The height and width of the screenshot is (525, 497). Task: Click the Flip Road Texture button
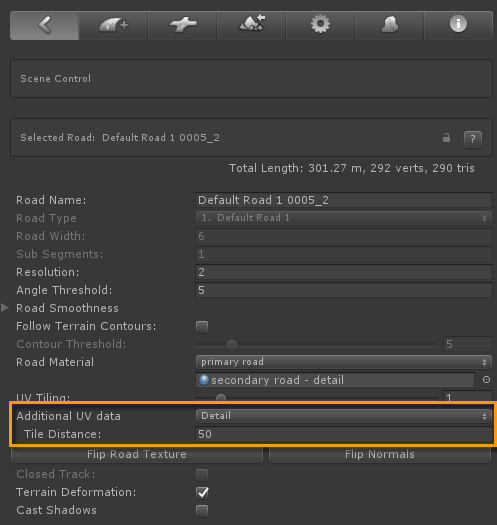click(137, 454)
